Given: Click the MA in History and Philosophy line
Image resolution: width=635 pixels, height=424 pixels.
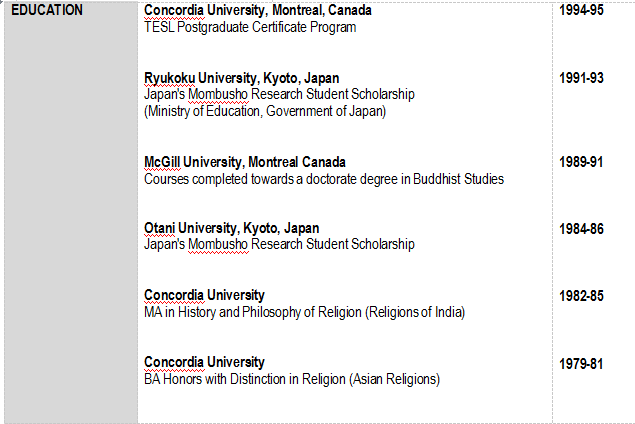Looking at the screenshot, I should tap(304, 312).
